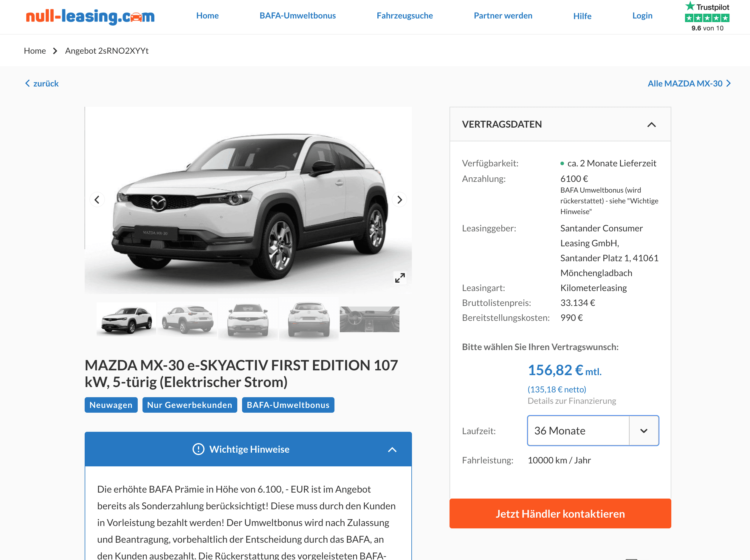The width and height of the screenshot is (750, 560).
Task: Show next car image with right arrow
Action: (x=399, y=200)
